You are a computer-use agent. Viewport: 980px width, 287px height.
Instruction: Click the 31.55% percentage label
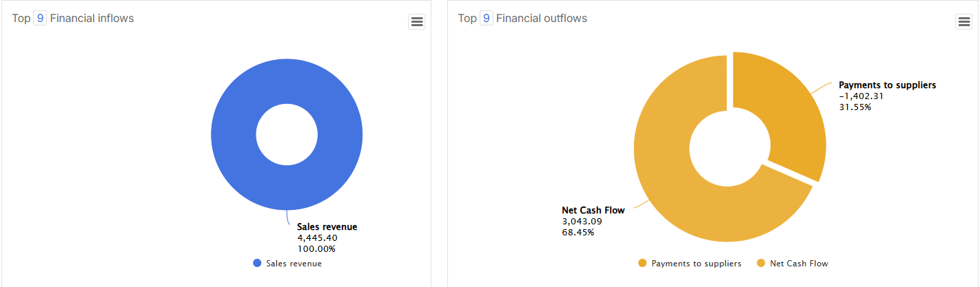tap(855, 107)
